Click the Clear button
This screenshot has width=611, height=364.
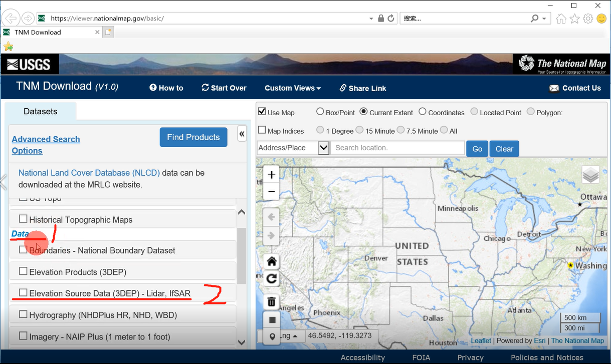tap(504, 149)
